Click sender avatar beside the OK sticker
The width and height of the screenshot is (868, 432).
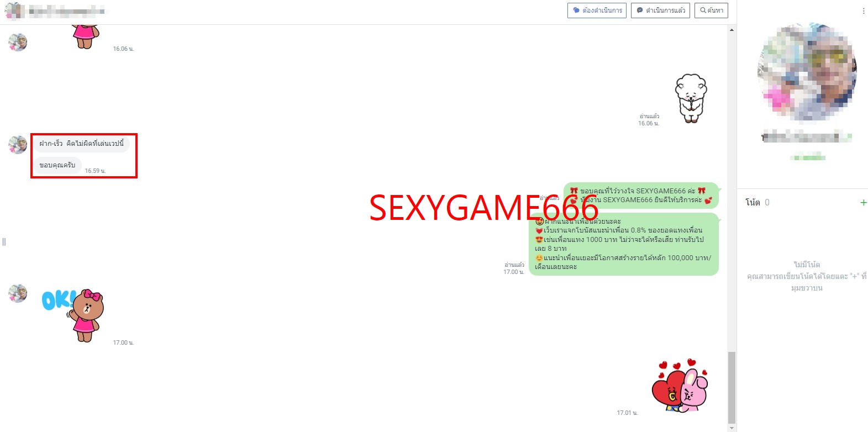[18, 293]
